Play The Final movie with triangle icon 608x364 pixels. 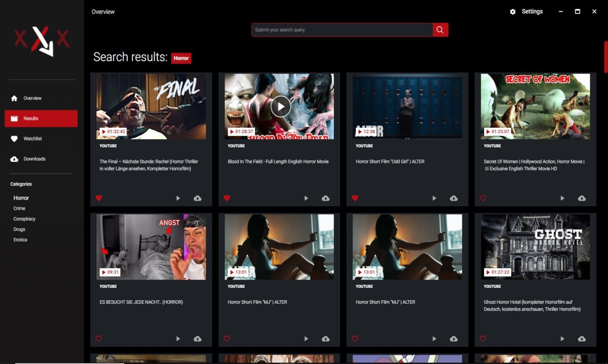178,198
